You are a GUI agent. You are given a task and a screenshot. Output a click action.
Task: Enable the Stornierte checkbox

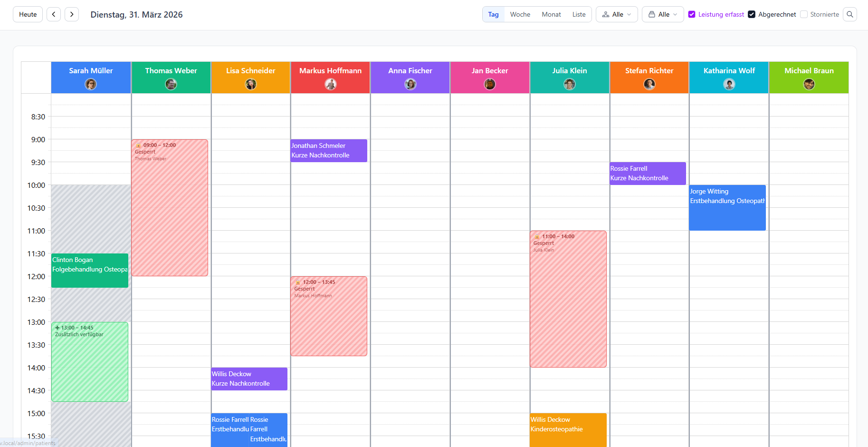(x=804, y=14)
